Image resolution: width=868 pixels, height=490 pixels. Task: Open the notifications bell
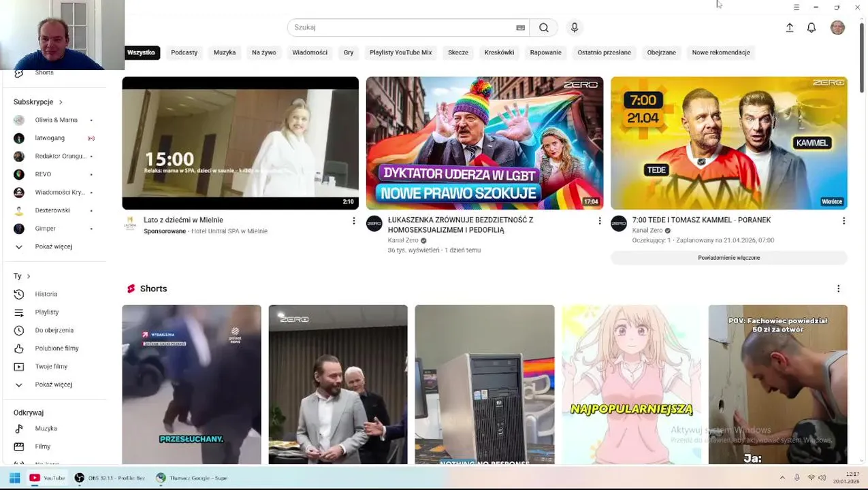point(811,28)
